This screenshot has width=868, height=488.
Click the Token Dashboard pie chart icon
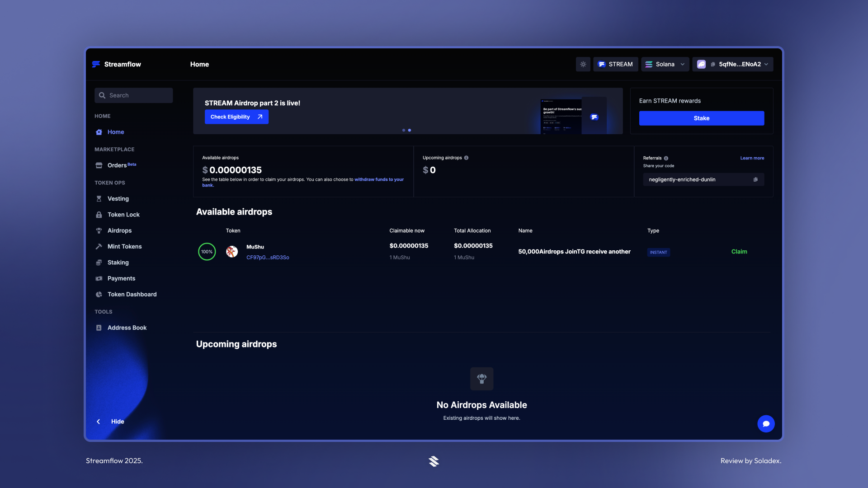click(99, 294)
